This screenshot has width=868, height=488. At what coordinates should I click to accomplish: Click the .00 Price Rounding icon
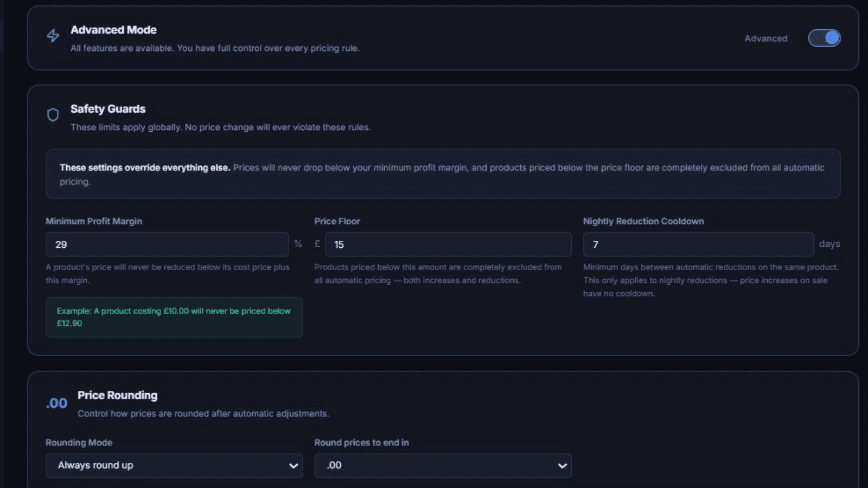[56, 403]
